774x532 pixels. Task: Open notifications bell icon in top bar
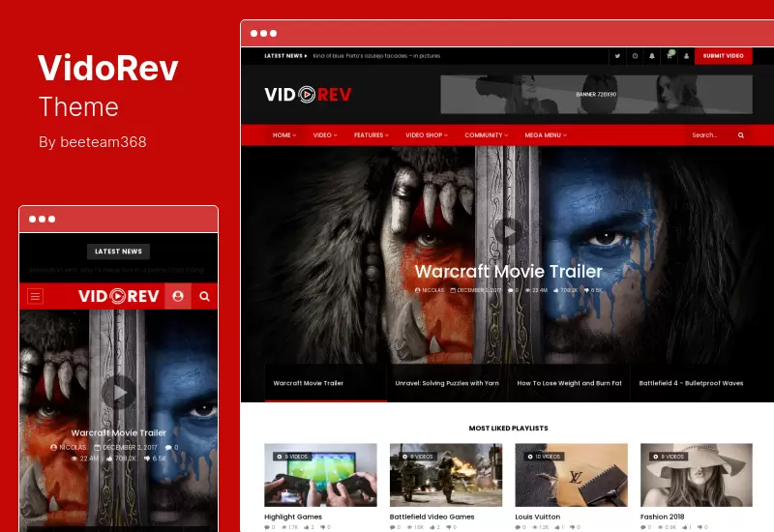point(652,56)
